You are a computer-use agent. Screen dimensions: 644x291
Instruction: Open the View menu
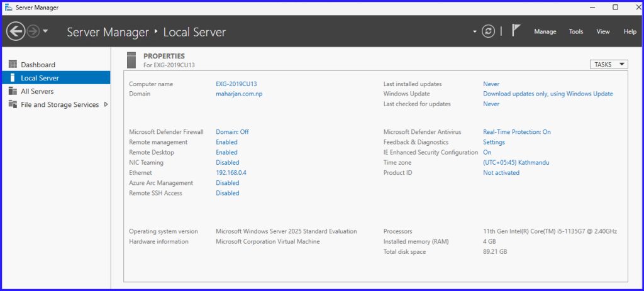pyautogui.click(x=602, y=31)
